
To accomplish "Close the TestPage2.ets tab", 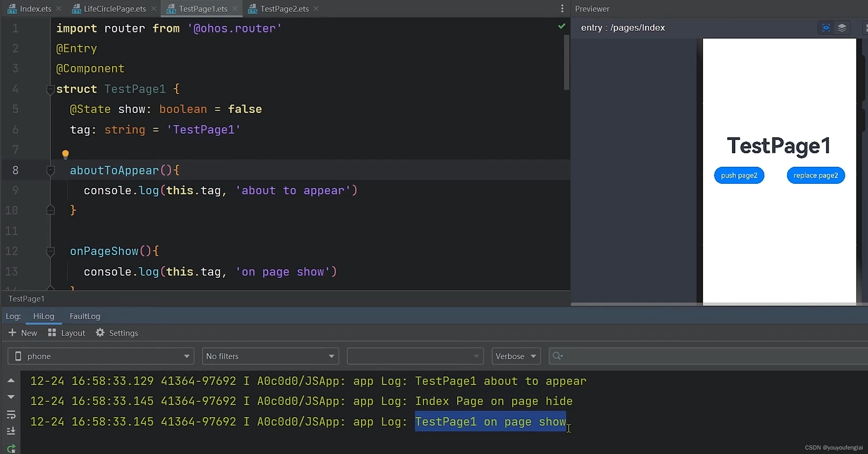I will point(316,9).
